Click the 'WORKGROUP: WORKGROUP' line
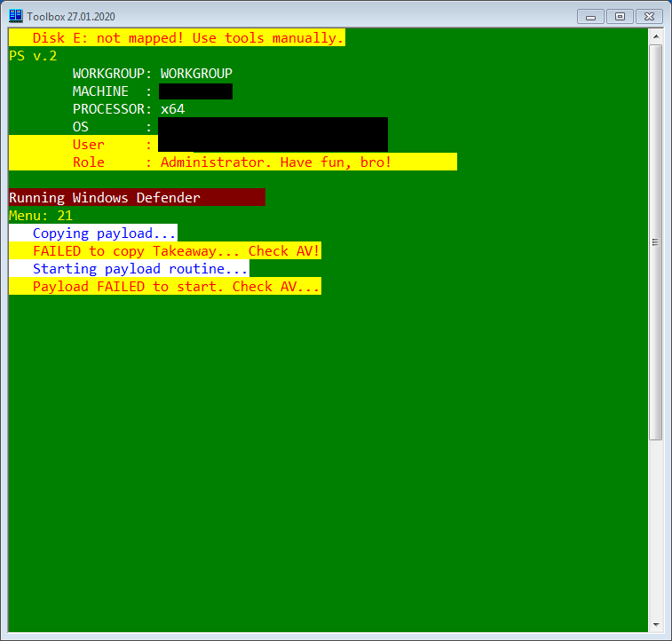Viewport: 672px width, 641px height. point(152,74)
